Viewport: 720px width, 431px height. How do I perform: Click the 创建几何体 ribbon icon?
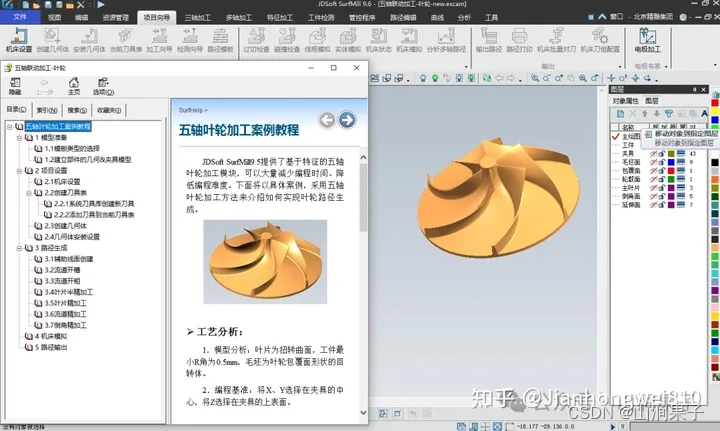click(x=52, y=40)
